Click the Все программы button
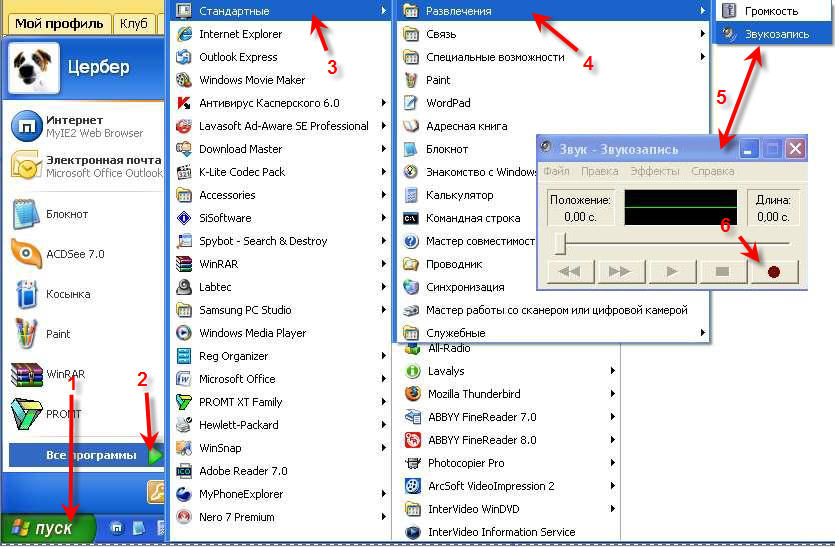 pyautogui.click(x=86, y=455)
